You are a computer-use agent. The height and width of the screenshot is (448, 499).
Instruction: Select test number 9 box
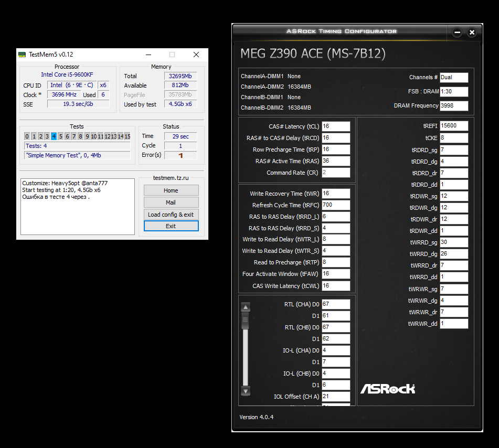point(87,136)
